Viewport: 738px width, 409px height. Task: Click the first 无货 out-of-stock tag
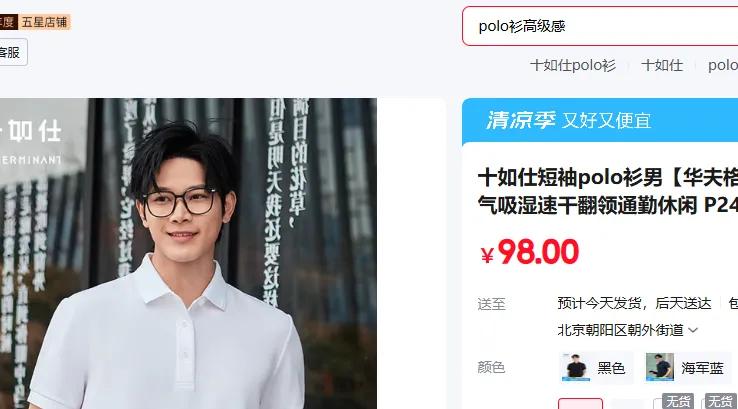coord(678,401)
